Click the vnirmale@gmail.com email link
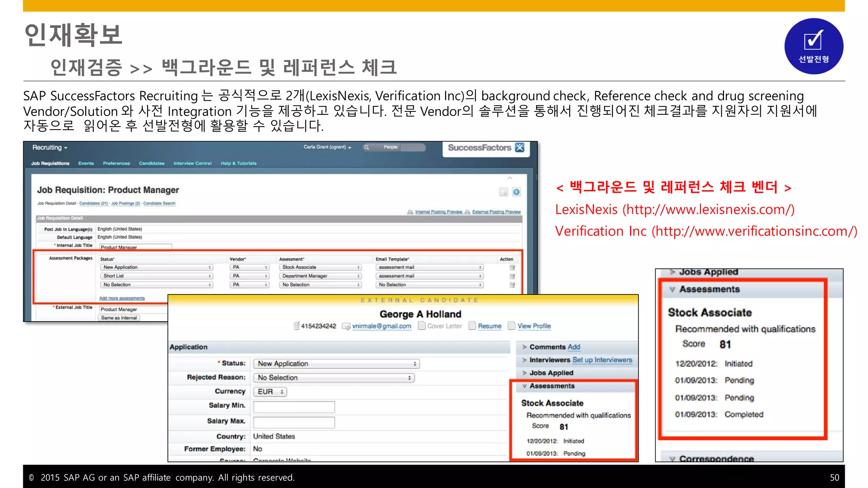 [x=382, y=326]
